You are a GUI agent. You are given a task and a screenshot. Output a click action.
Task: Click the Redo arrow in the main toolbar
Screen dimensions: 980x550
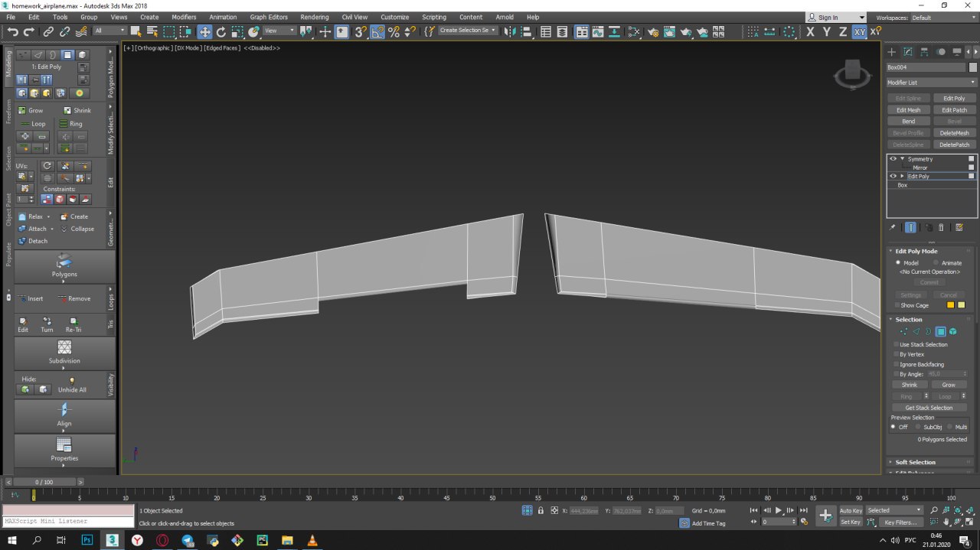29,31
